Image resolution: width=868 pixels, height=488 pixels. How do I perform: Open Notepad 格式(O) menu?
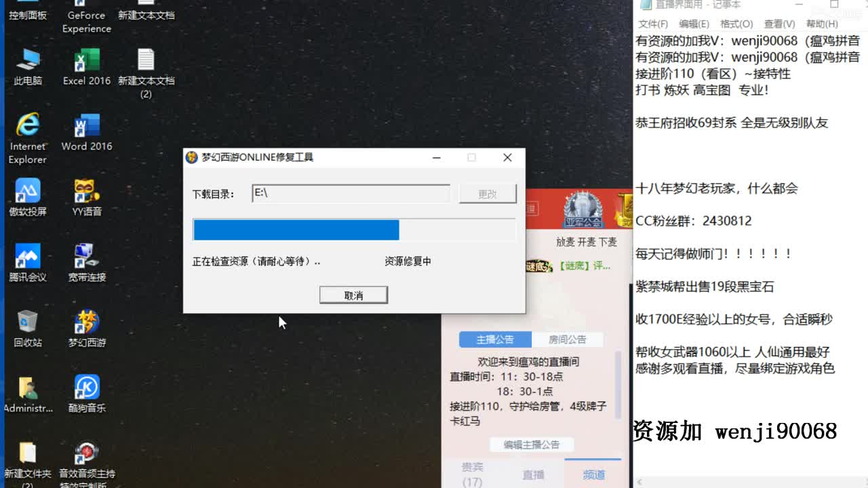[x=736, y=24]
